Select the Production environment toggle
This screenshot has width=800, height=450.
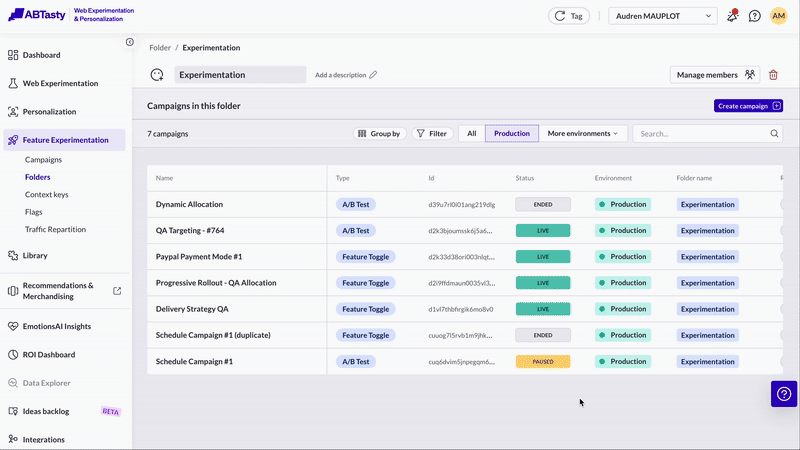[x=512, y=133]
